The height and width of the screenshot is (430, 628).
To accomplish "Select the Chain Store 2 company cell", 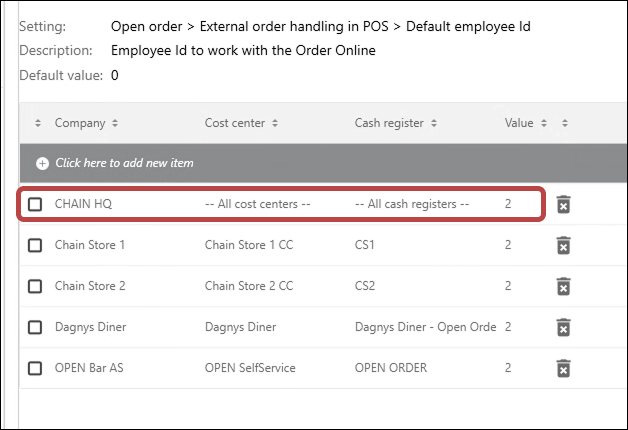I will pyautogui.click(x=90, y=286).
